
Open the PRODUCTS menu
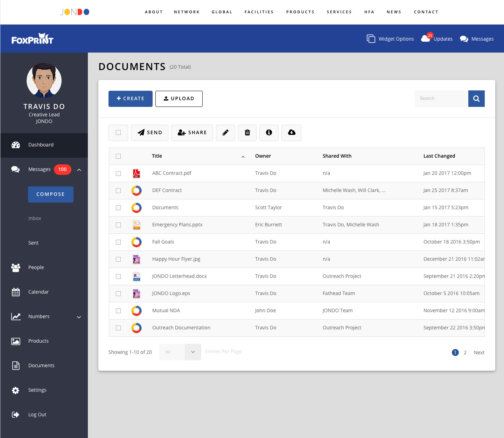300,12
